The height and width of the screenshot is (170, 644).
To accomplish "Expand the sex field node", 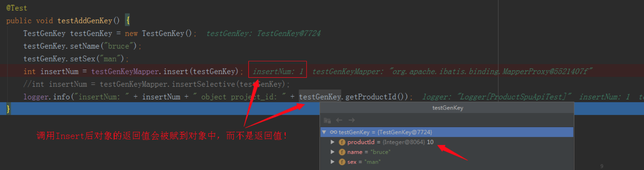I will pyautogui.click(x=333, y=162).
